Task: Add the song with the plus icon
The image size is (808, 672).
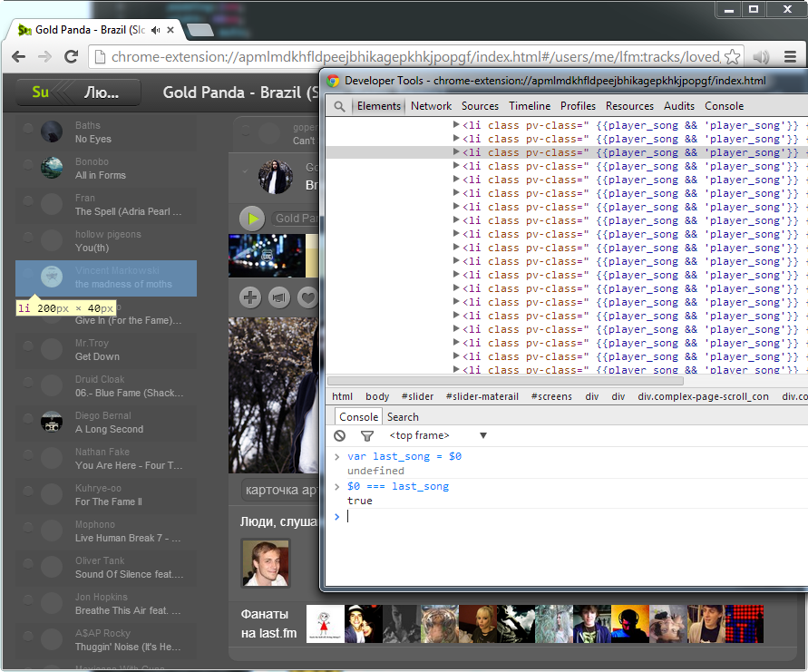Action: point(250,297)
